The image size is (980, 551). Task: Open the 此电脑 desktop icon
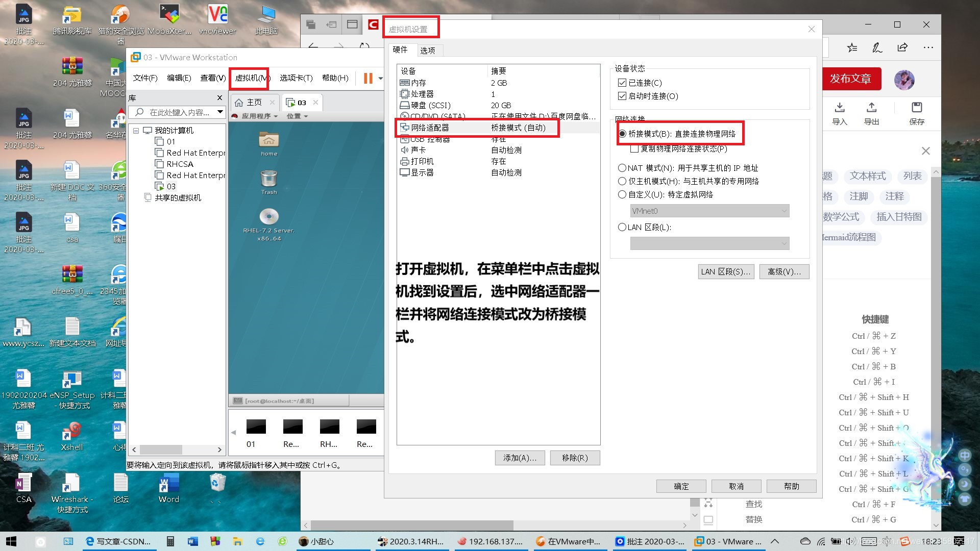coord(266,19)
